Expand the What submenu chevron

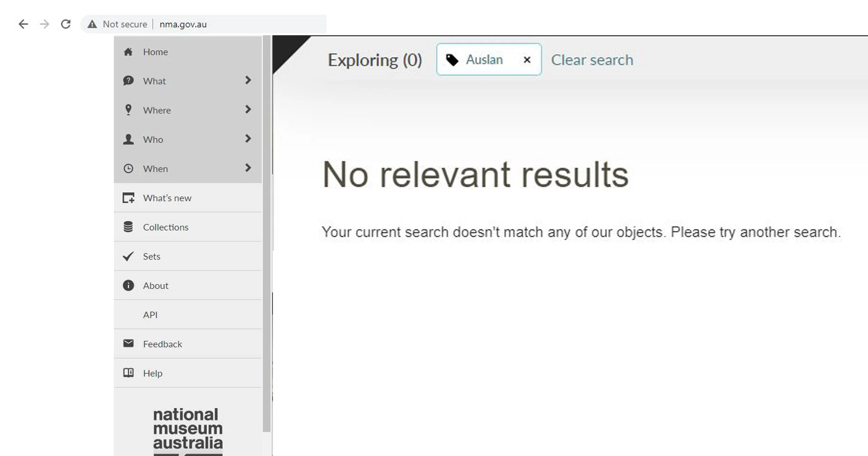click(x=248, y=80)
